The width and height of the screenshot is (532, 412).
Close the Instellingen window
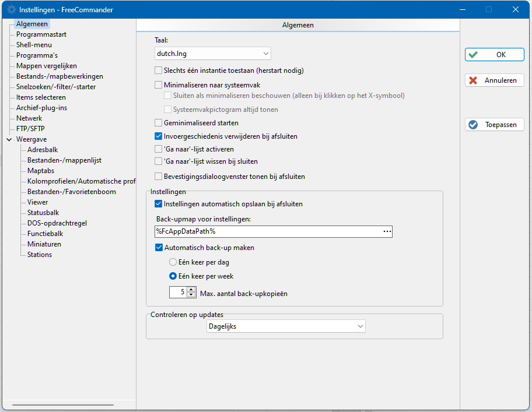click(x=516, y=9)
